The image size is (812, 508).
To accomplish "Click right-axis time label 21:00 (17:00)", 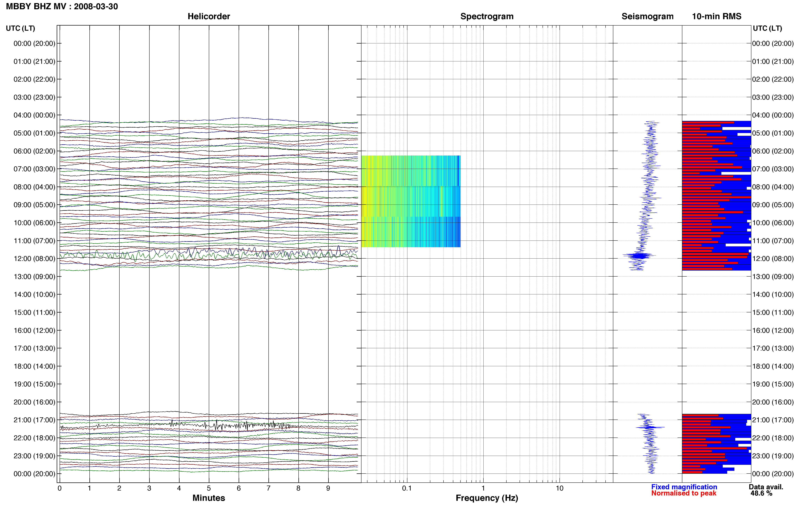I will 773,420.
